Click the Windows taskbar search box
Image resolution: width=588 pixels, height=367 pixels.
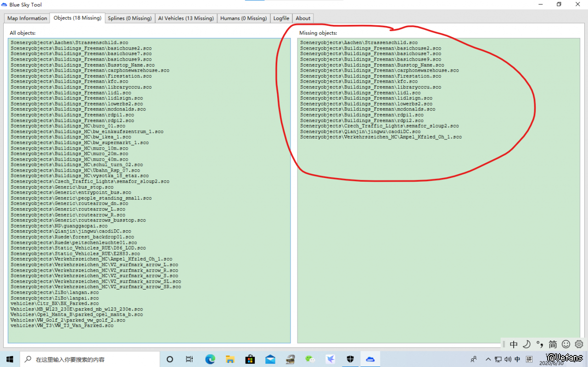(90, 359)
